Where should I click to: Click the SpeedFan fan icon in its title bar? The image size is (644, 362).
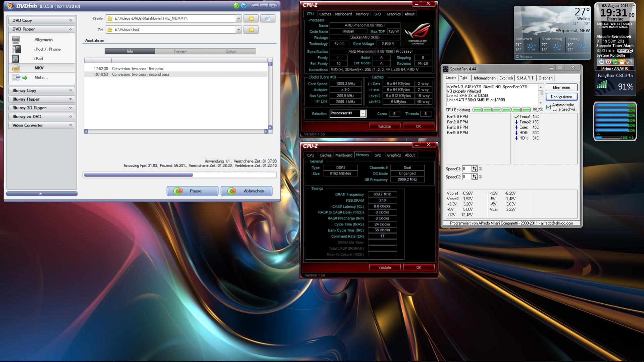pyautogui.click(x=446, y=69)
